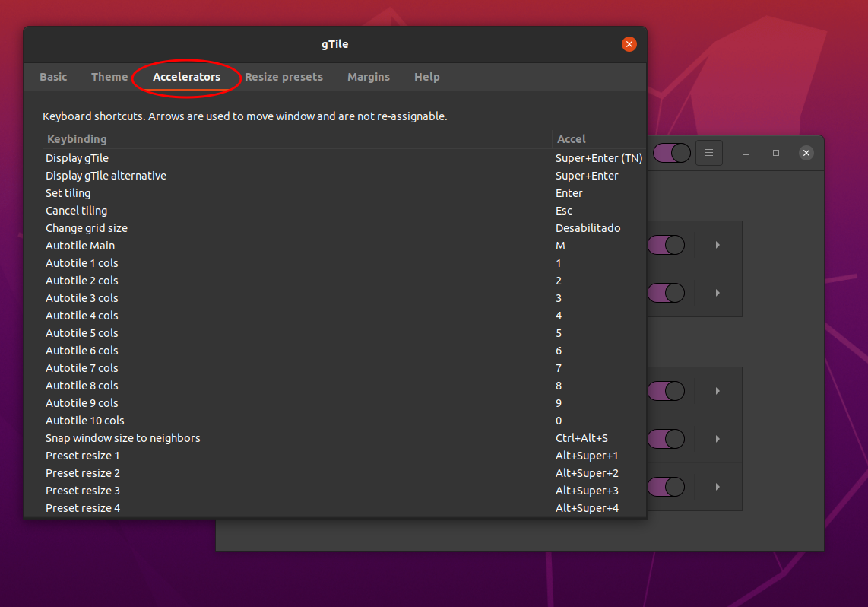Screen dimensions: 868x607
Task: Switch to the Margins tab
Action: [x=369, y=77]
